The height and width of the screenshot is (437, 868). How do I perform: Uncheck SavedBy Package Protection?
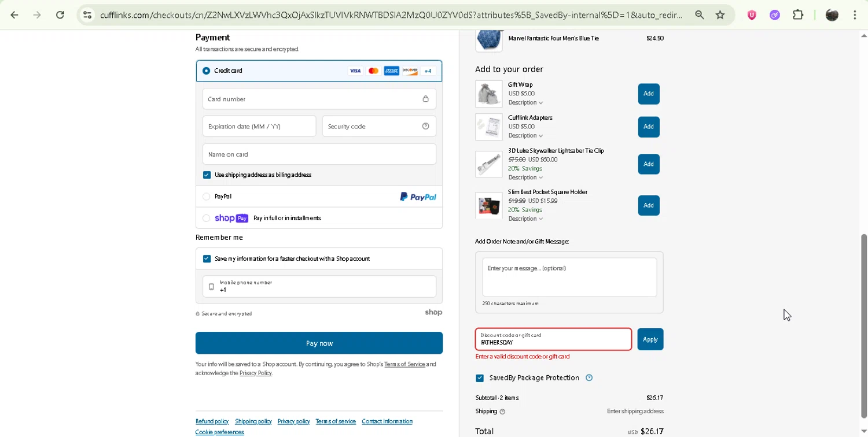tap(480, 378)
